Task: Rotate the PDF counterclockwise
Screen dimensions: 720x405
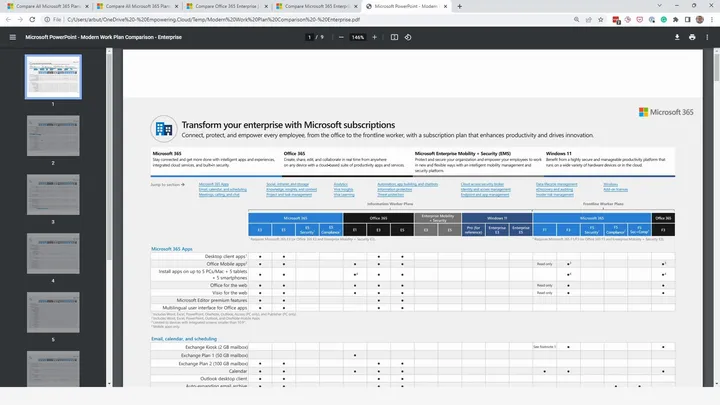Action: click(408, 37)
